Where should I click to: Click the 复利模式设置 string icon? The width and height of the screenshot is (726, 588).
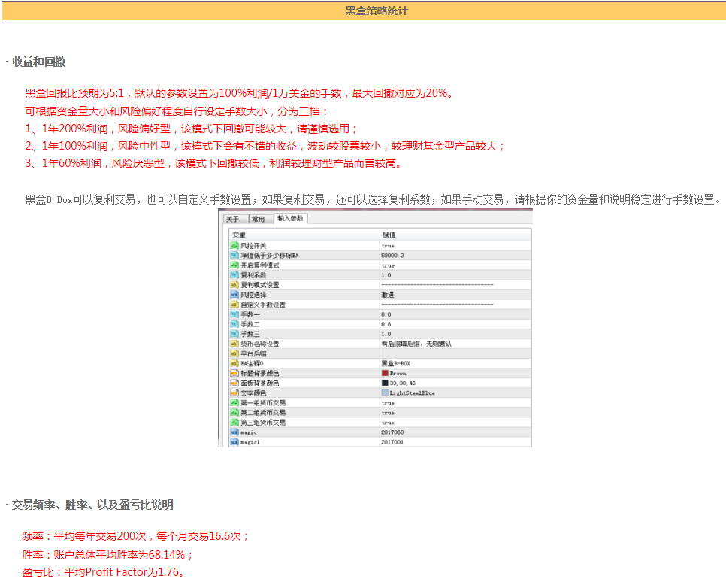pos(234,285)
